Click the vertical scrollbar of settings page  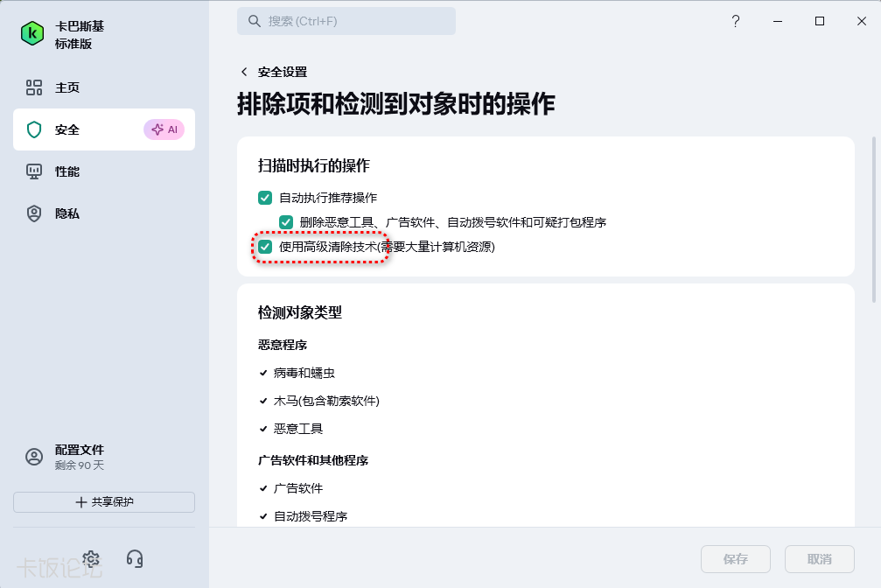(x=874, y=220)
